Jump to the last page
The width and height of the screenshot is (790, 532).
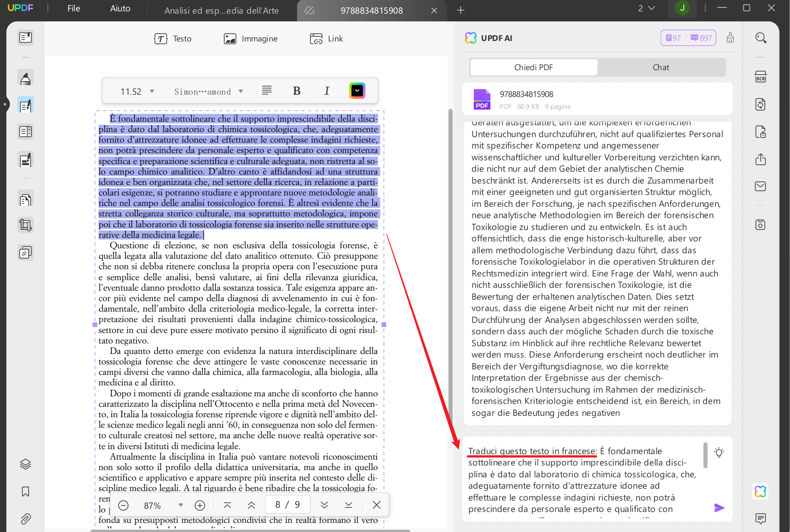pyautogui.click(x=349, y=505)
